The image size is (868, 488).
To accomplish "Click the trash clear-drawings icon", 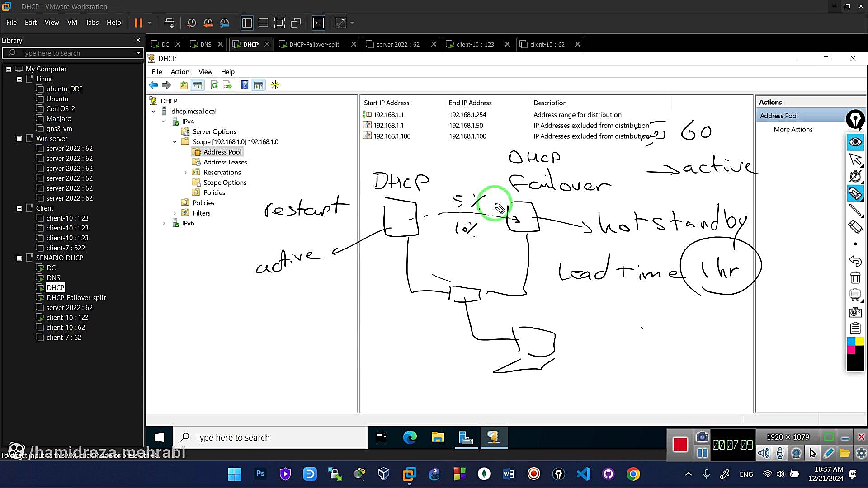I will pyautogui.click(x=855, y=277).
